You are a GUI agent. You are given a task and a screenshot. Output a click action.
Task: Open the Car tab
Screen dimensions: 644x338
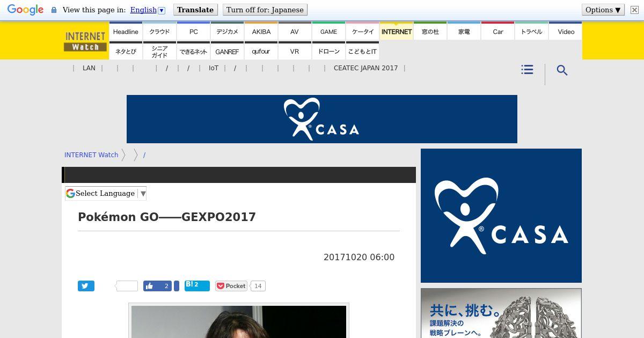497,31
